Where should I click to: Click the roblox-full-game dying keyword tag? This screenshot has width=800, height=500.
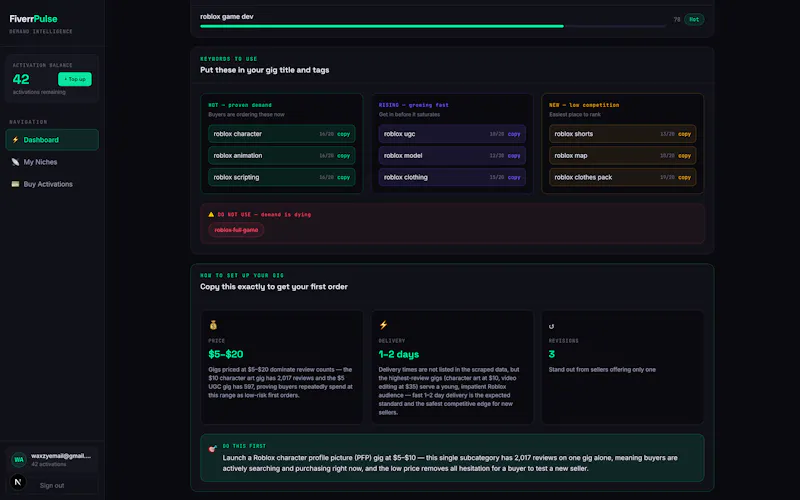236,230
